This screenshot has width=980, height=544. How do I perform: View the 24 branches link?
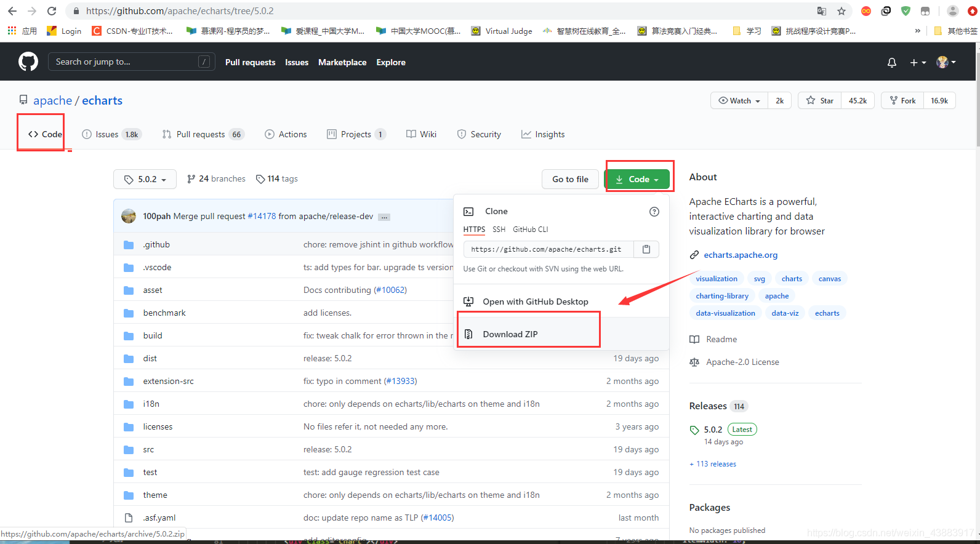(x=216, y=179)
